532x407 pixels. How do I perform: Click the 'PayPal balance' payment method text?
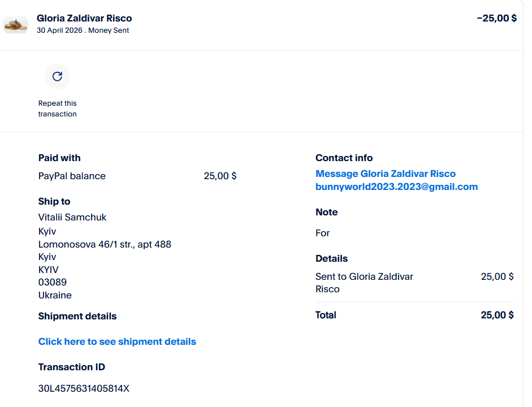pos(72,176)
